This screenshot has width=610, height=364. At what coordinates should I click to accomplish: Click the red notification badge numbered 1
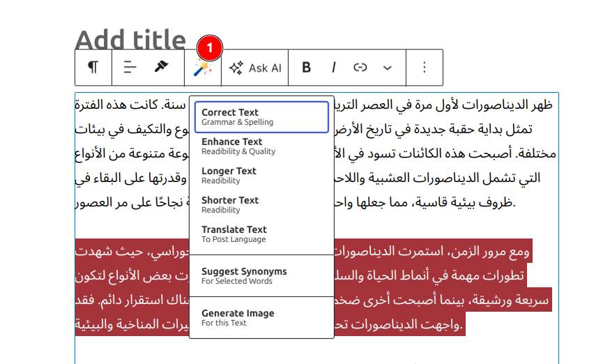click(x=210, y=47)
